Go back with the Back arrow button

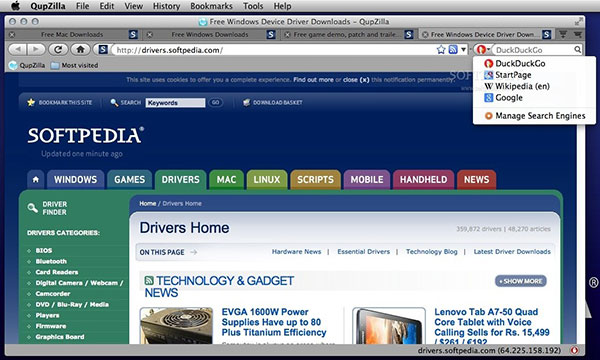coord(17,49)
